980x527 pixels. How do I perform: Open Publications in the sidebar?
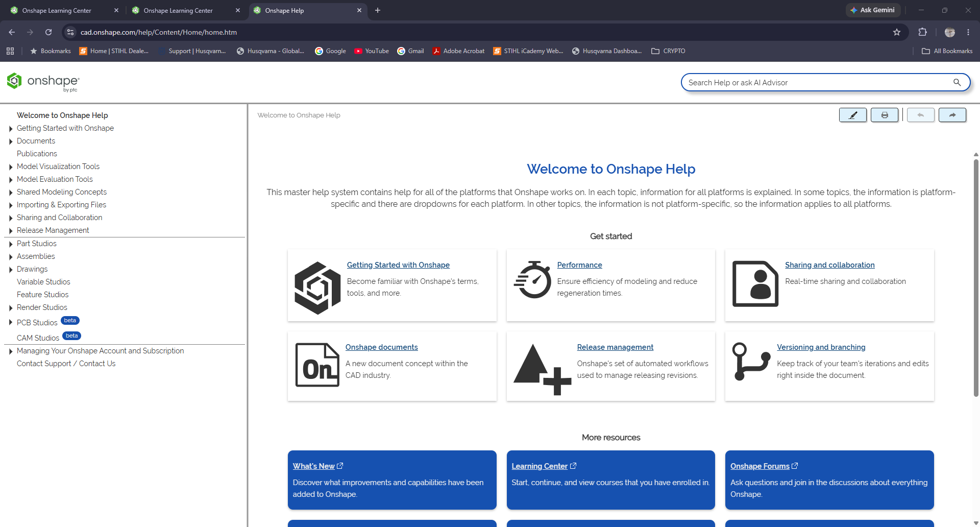click(x=37, y=154)
